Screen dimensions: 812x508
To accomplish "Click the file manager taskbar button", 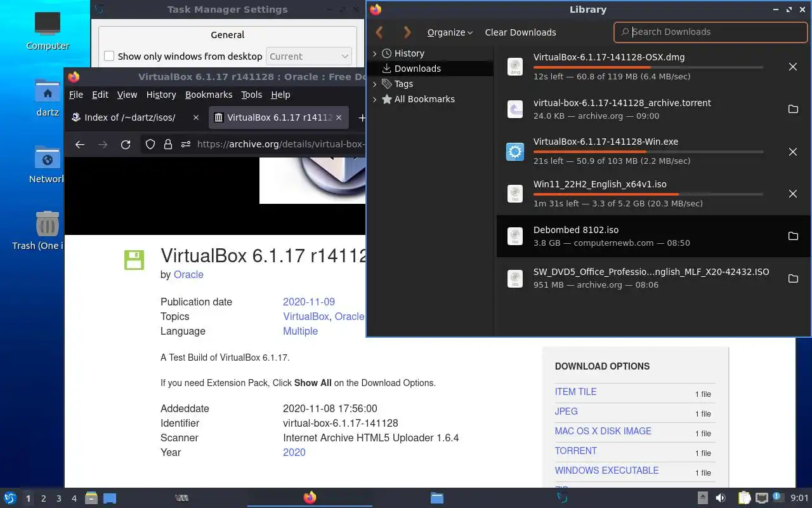I will coord(436,498).
